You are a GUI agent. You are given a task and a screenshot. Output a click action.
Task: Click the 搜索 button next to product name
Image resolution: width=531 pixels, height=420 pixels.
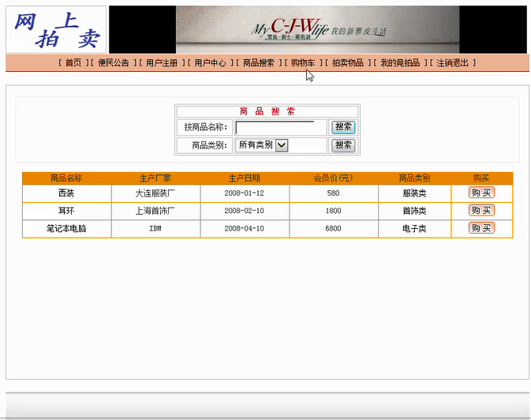coord(343,127)
